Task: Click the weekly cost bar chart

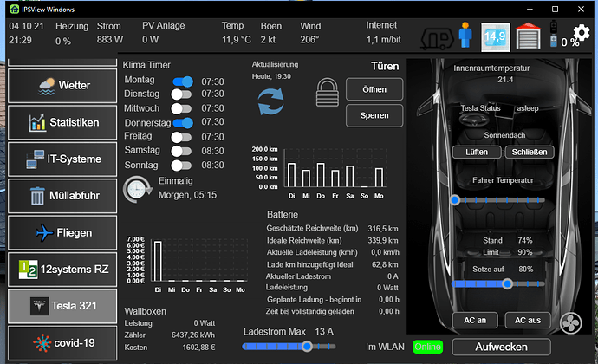Action: [x=187, y=265]
